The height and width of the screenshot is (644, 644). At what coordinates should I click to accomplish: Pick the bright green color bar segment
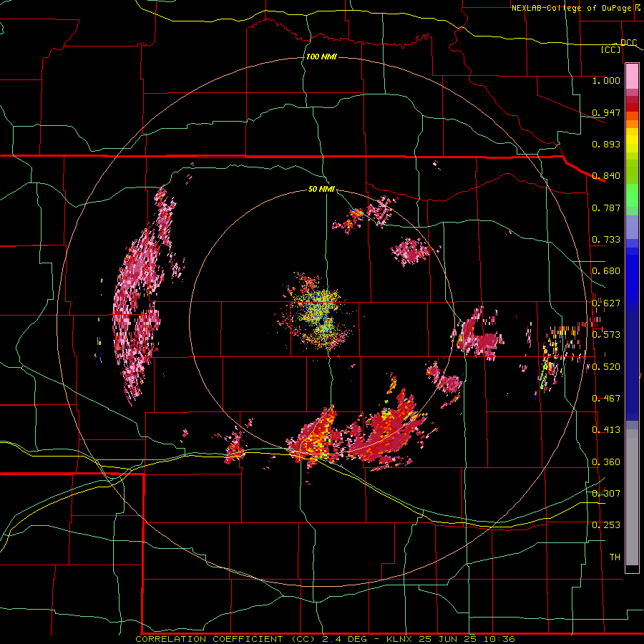tap(632, 195)
